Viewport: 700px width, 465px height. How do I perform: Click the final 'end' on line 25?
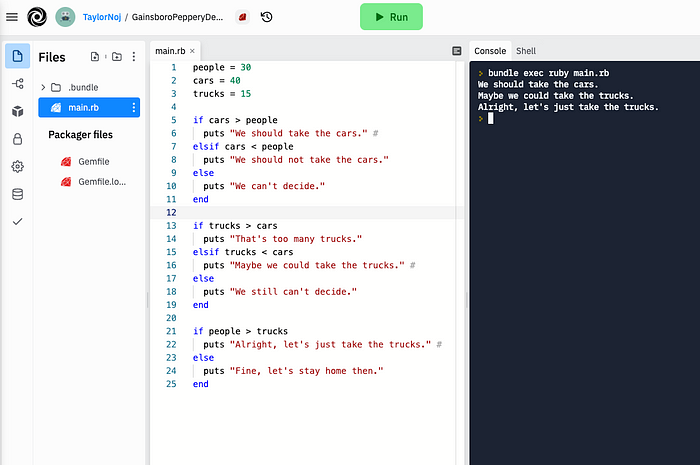[x=200, y=384]
